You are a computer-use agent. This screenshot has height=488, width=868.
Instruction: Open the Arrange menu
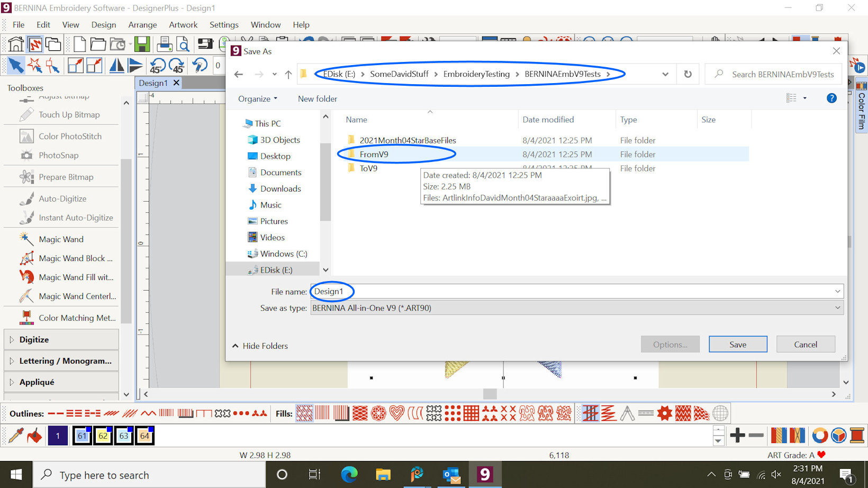click(142, 24)
